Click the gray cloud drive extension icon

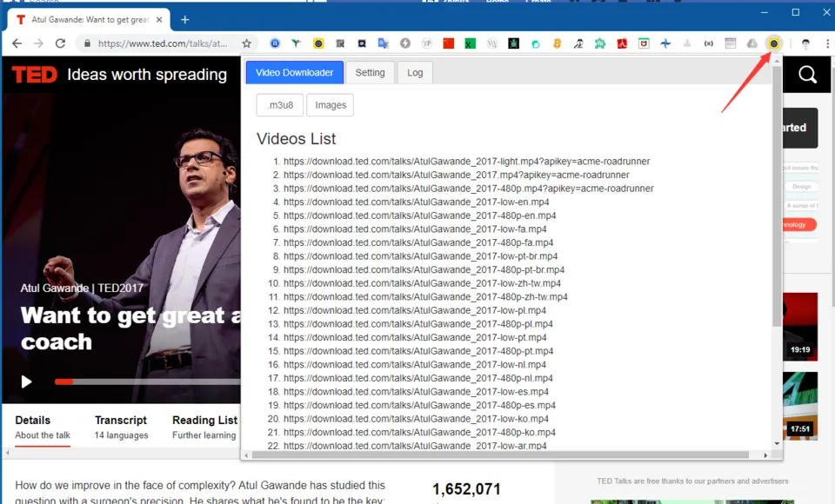751,43
